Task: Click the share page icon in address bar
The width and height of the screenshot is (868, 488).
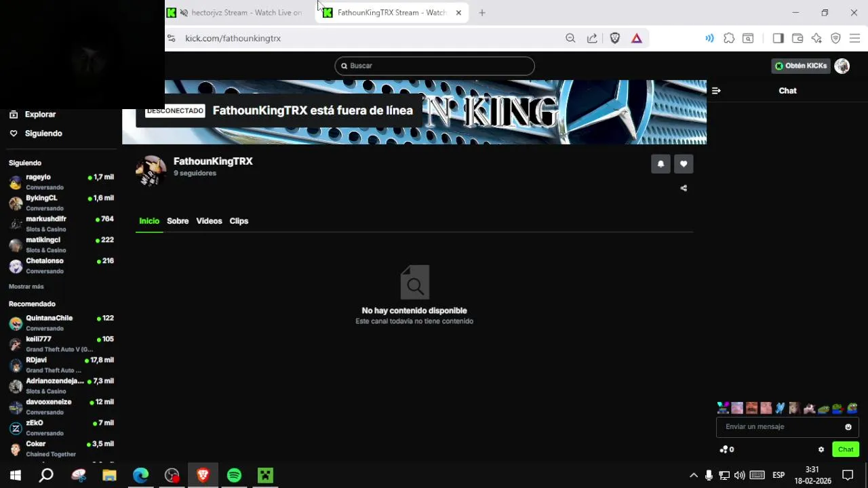Action: pyautogui.click(x=592, y=38)
